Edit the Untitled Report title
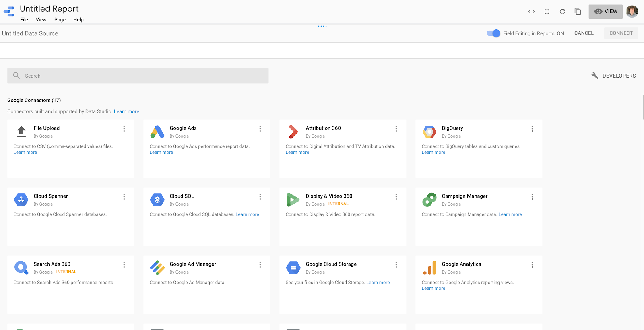Screen dimensions: 644x330 [x=49, y=9]
